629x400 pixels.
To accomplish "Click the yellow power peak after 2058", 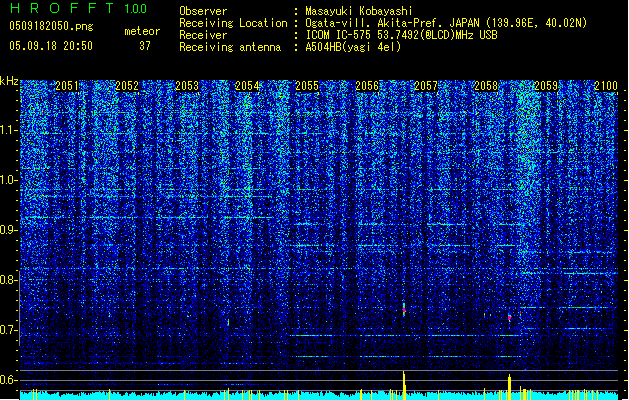I will click(x=509, y=387).
